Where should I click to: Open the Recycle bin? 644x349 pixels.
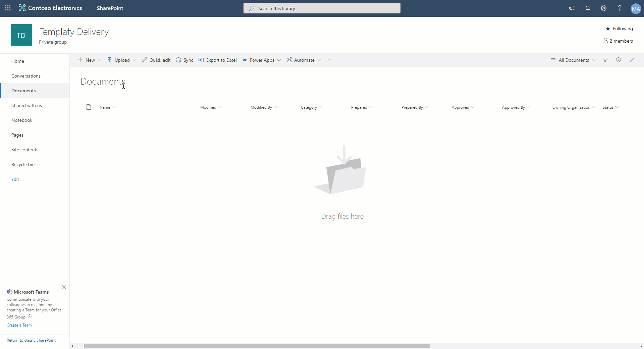[x=35, y=164]
